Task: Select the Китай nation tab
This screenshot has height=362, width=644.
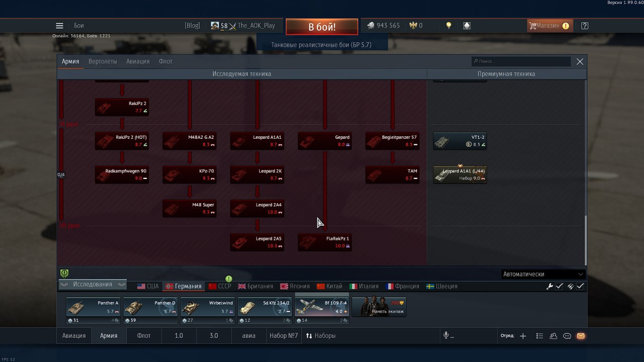Action: (330, 286)
